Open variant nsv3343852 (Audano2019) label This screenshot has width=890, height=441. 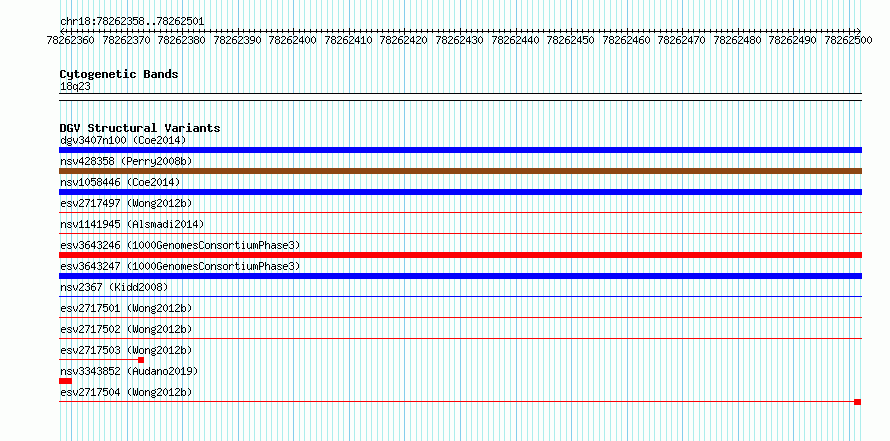tap(129, 371)
